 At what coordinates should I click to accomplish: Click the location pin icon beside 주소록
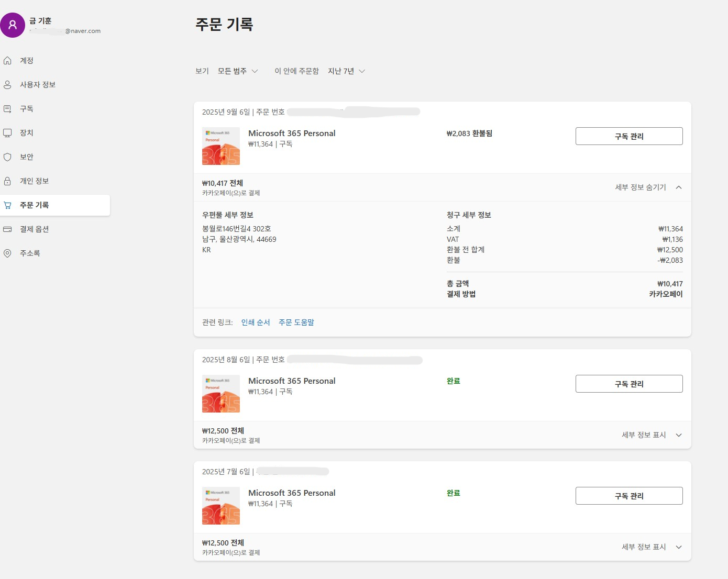click(x=7, y=253)
